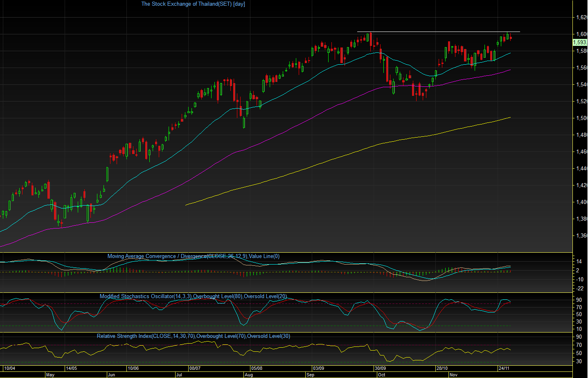Select the 28/10 date label
Viewport: 588px width, 378px height.
point(442,368)
